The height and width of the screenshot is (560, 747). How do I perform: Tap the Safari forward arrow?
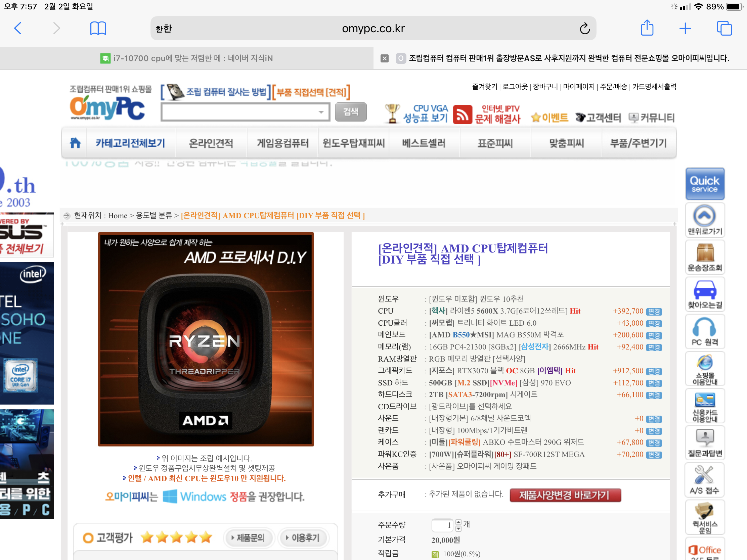57,28
